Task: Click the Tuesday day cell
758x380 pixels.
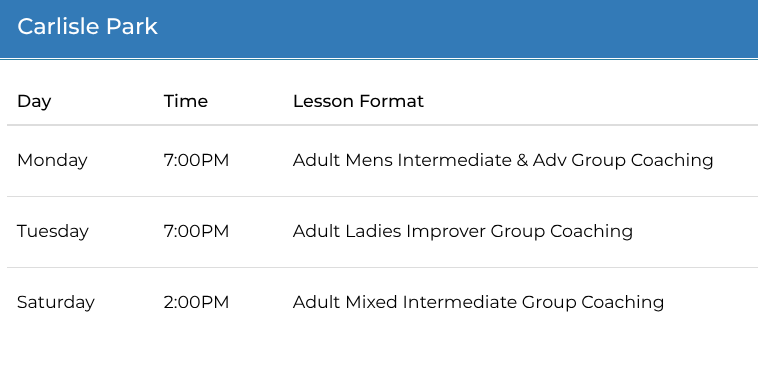Action: tap(53, 232)
